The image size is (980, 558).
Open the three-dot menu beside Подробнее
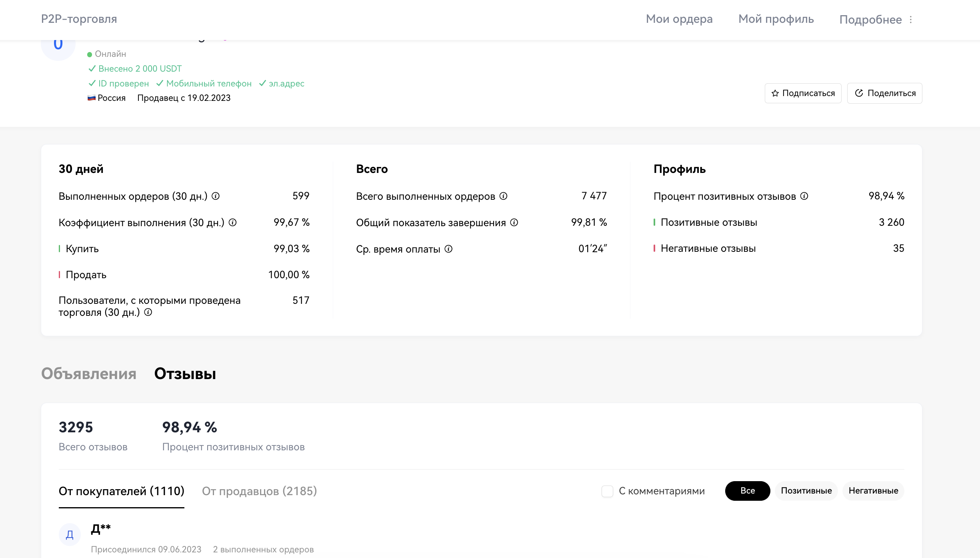[911, 19]
